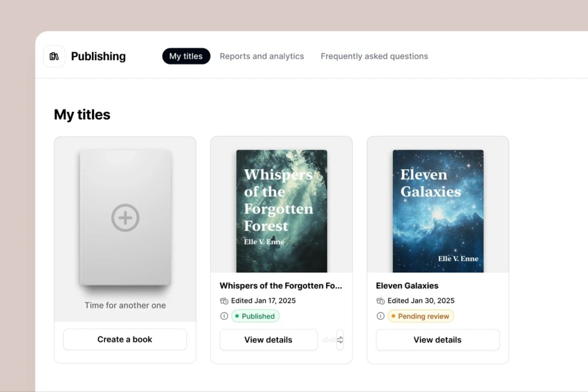
Task: Click info icon beside Pending review status
Action: 380,316
